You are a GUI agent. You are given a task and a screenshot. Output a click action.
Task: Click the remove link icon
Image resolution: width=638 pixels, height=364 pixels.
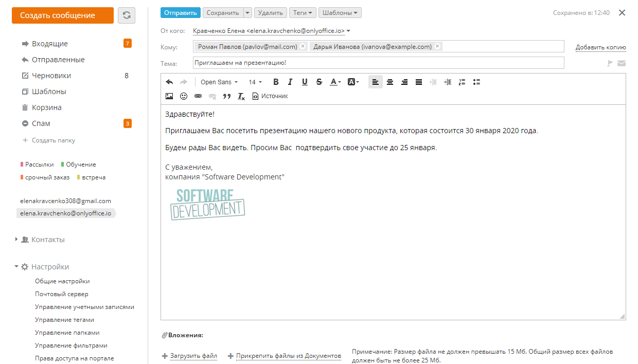[212, 96]
